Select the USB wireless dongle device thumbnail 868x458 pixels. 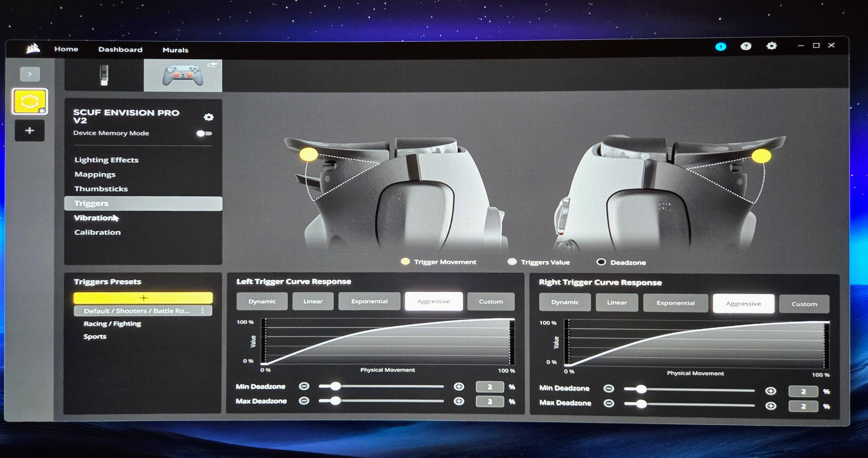[x=104, y=75]
